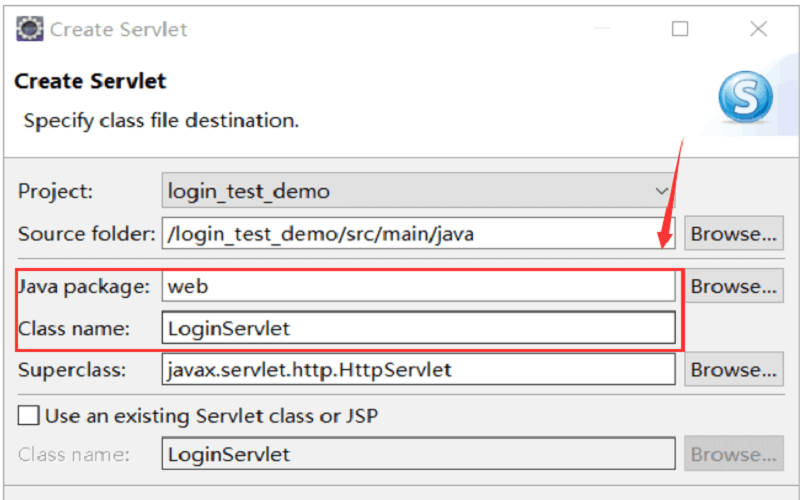Click the Java package field containing web
Screen dimensions: 800x500
tap(418, 286)
